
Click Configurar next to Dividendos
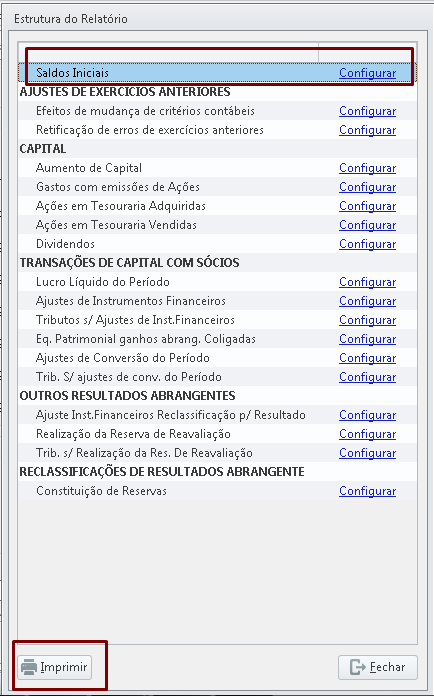(367, 244)
